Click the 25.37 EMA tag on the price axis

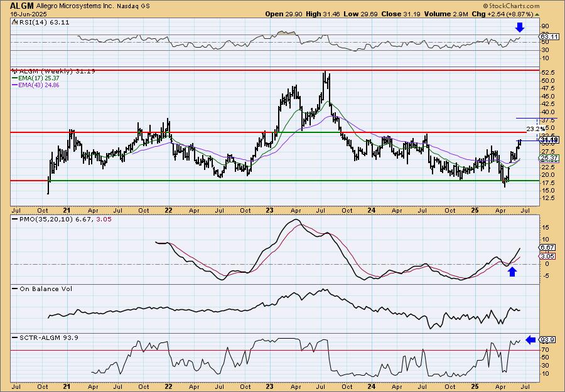click(549, 158)
